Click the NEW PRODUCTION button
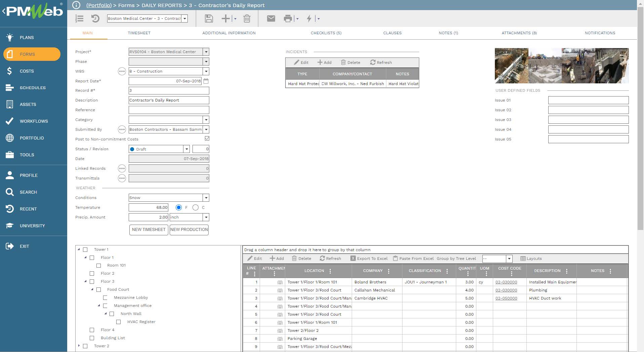644x352 pixels. point(189,230)
